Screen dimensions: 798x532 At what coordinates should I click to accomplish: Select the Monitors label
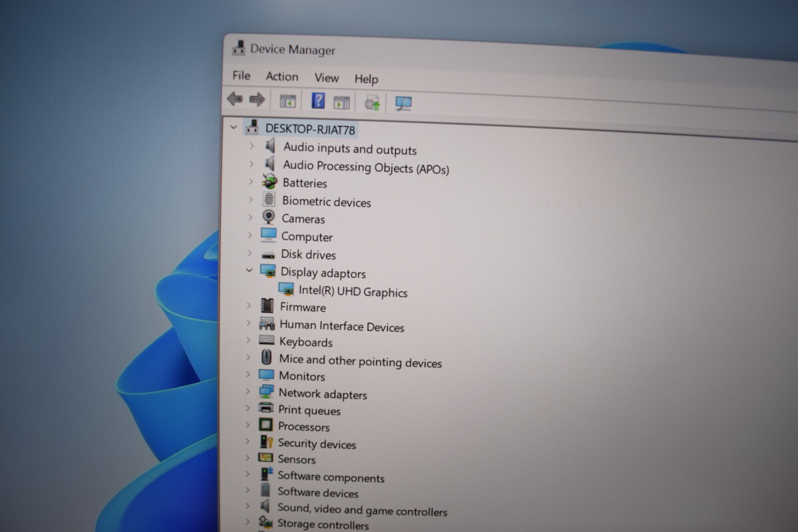pyautogui.click(x=302, y=376)
